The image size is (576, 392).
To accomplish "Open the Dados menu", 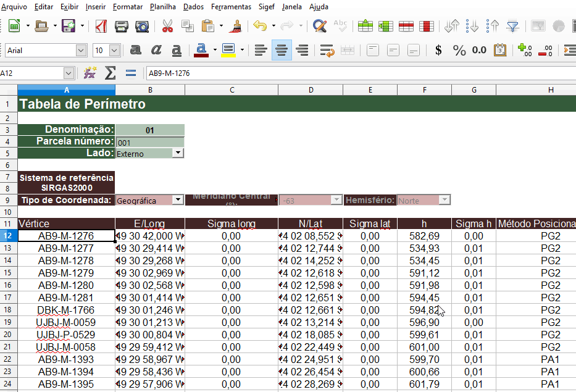I will pyautogui.click(x=194, y=7).
